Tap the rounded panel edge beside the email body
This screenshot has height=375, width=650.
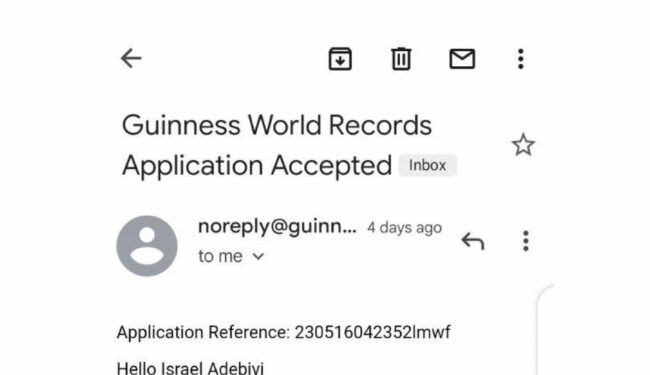click(544, 329)
